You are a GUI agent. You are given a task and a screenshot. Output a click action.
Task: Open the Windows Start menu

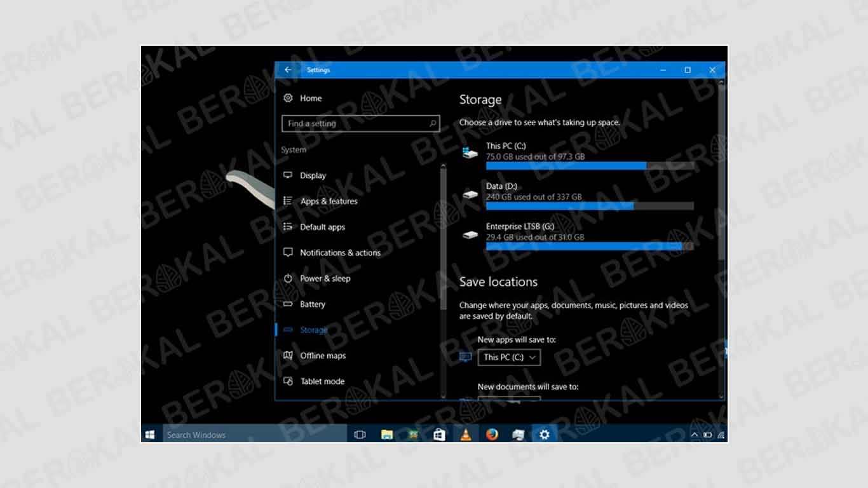pyautogui.click(x=151, y=435)
